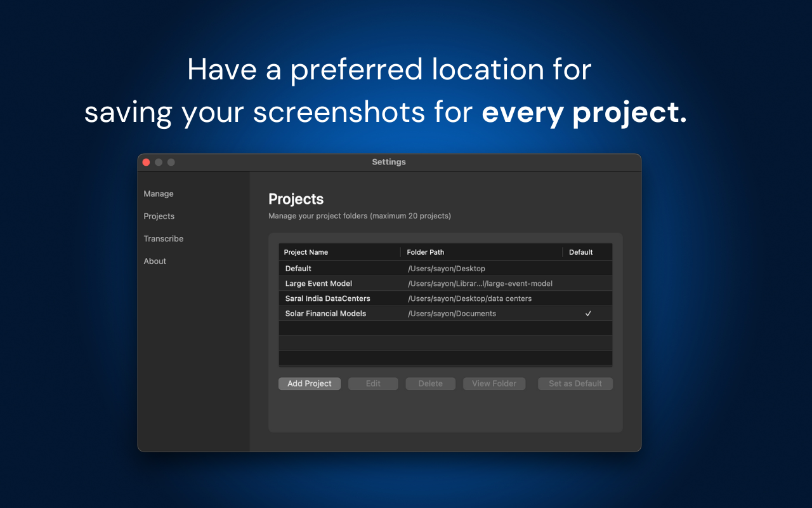Open the About section
Screen dimensions: 812x508
click(154, 261)
